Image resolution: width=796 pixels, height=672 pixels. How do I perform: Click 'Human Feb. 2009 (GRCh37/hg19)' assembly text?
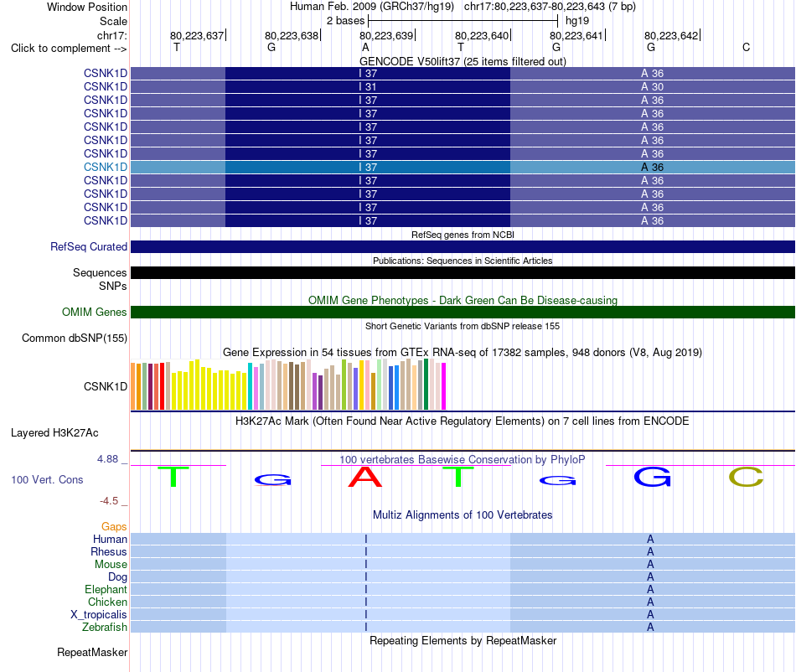(x=371, y=7)
